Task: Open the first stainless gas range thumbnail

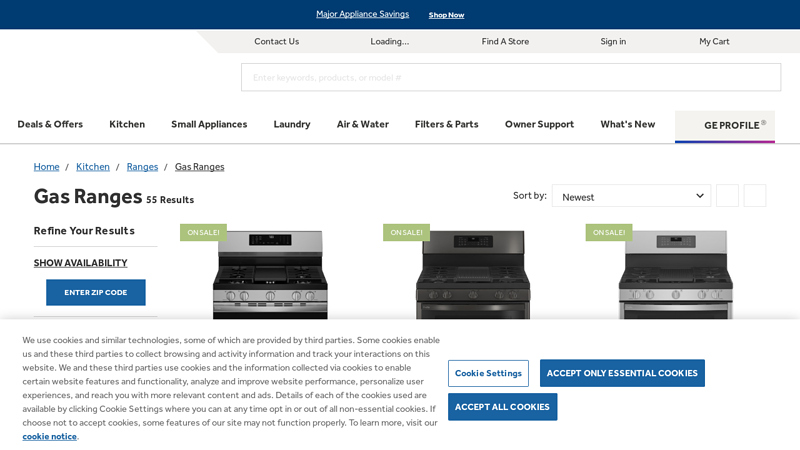Action: click(x=270, y=274)
